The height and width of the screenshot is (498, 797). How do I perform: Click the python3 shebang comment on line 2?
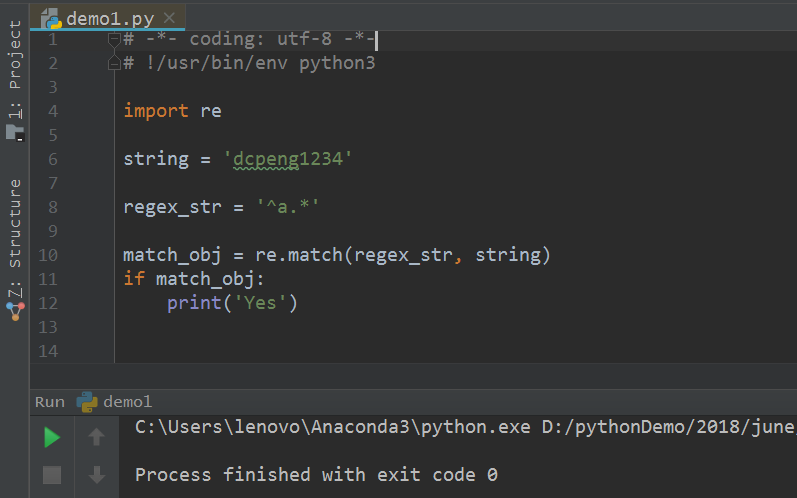[x=249, y=63]
